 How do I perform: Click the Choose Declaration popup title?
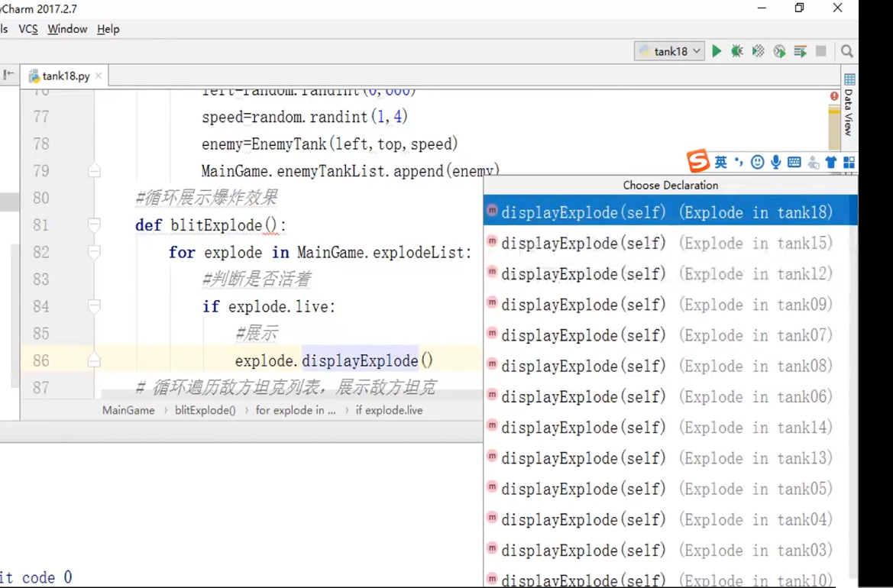tap(670, 185)
